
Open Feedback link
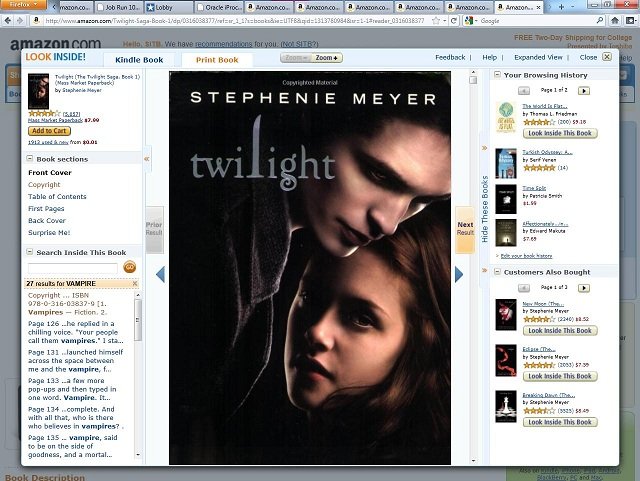point(450,58)
